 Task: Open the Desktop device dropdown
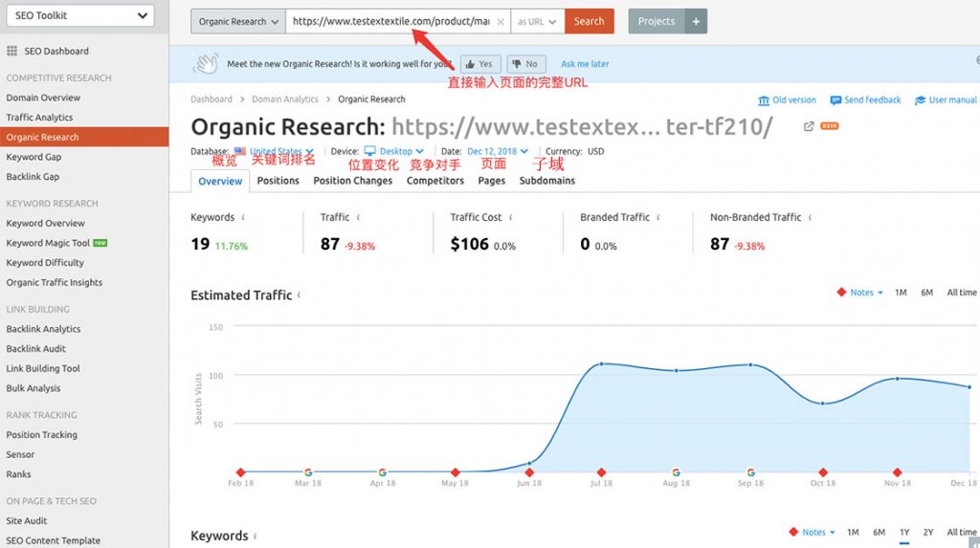pyautogui.click(x=393, y=151)
